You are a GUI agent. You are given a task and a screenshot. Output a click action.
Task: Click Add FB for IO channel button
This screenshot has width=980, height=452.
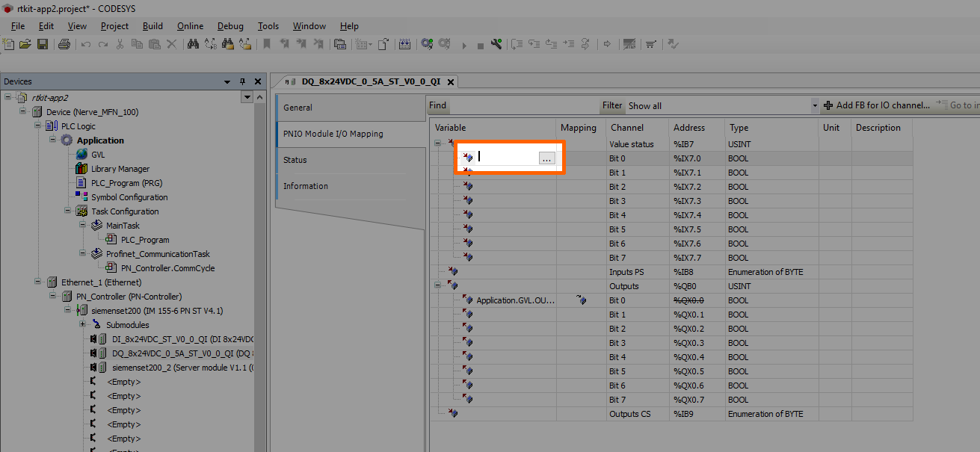point(876,105)
